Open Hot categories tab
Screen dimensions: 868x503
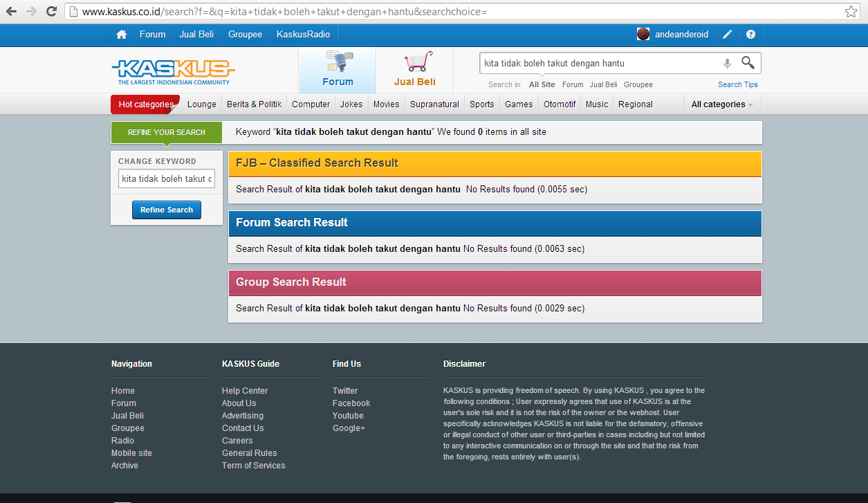click(x=146, y=104)
